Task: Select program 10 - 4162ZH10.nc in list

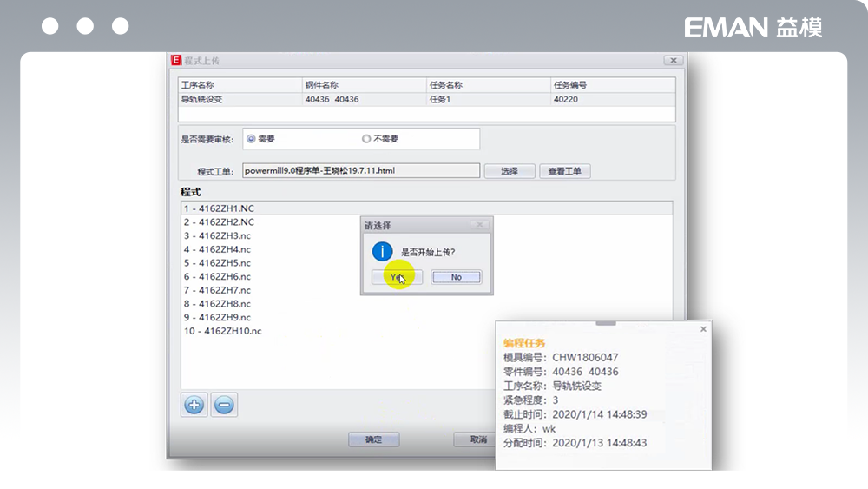Action: pos(222,331)
